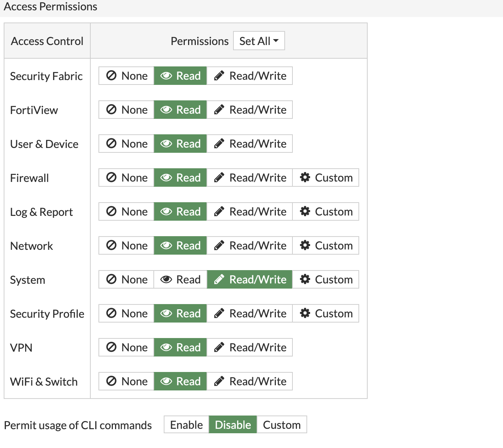Set Security Fabric permission to None

click(126, 76)
